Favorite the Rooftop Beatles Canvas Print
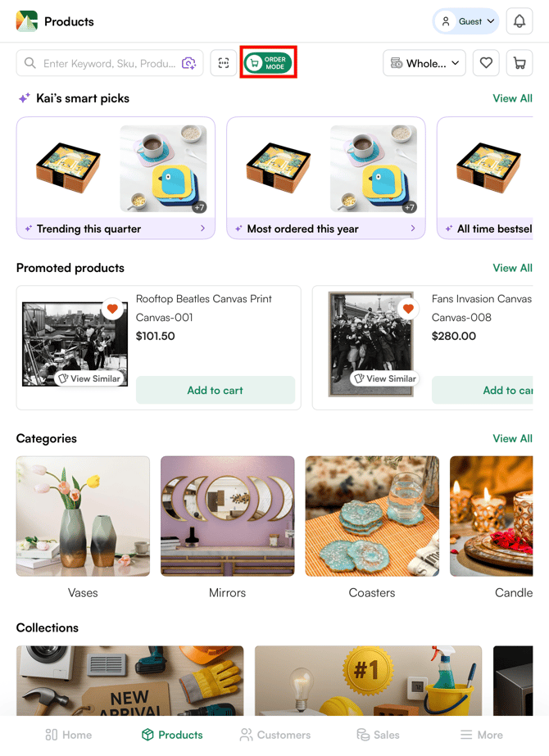This screenshot has height=756, width=549. click(114, 309)
